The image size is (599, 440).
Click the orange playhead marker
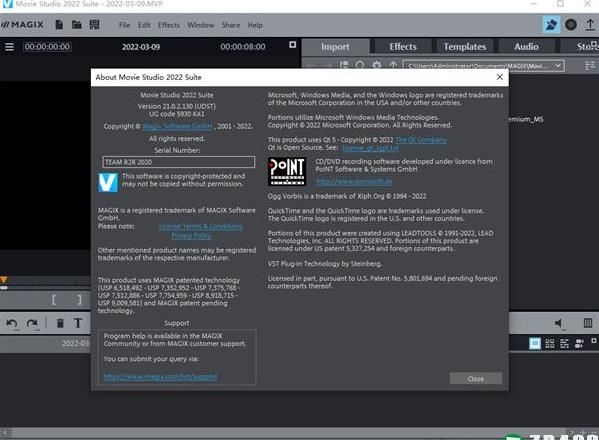click(3, 280)
